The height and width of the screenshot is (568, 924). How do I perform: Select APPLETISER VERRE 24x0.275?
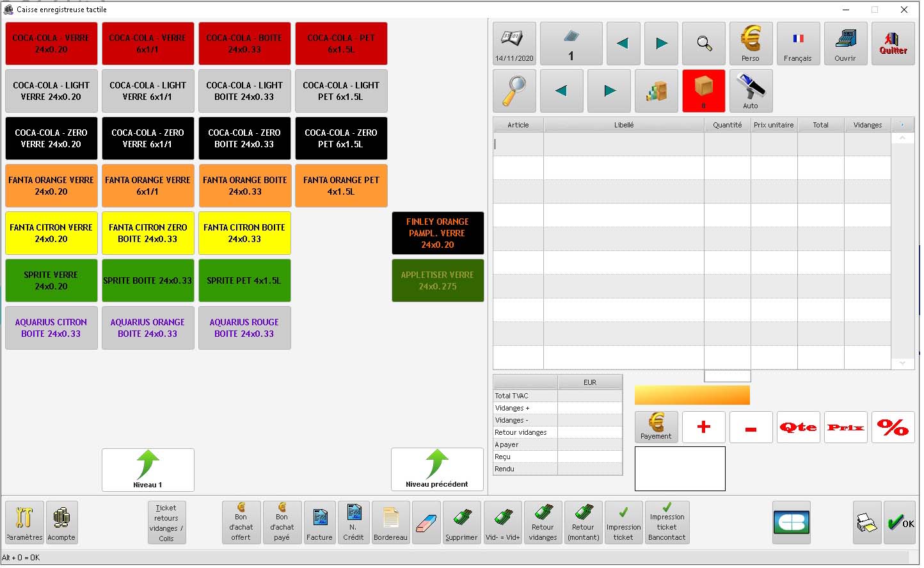438,280
